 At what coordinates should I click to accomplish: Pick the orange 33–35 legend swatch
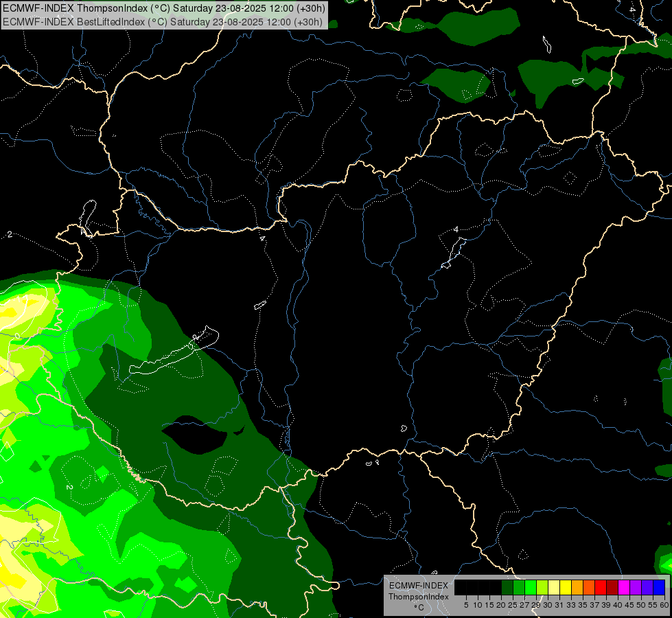point(577,587)
